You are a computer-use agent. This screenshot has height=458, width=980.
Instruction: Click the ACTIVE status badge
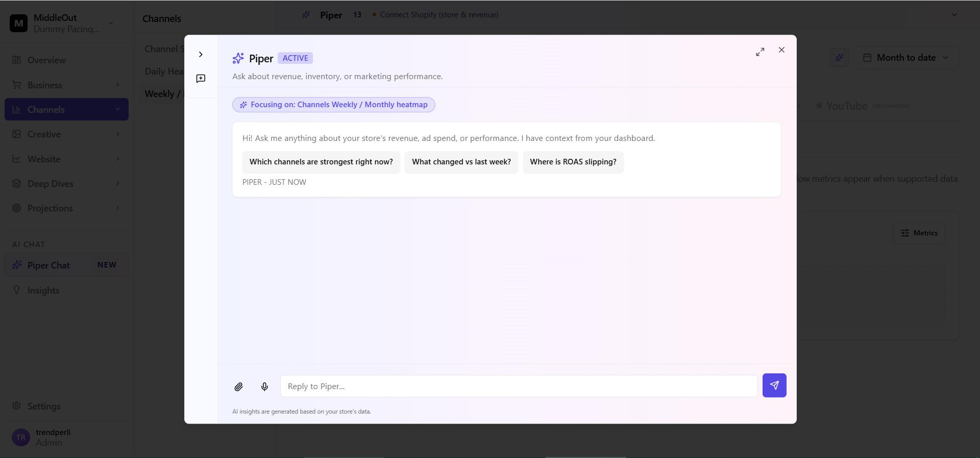point(295,58)
